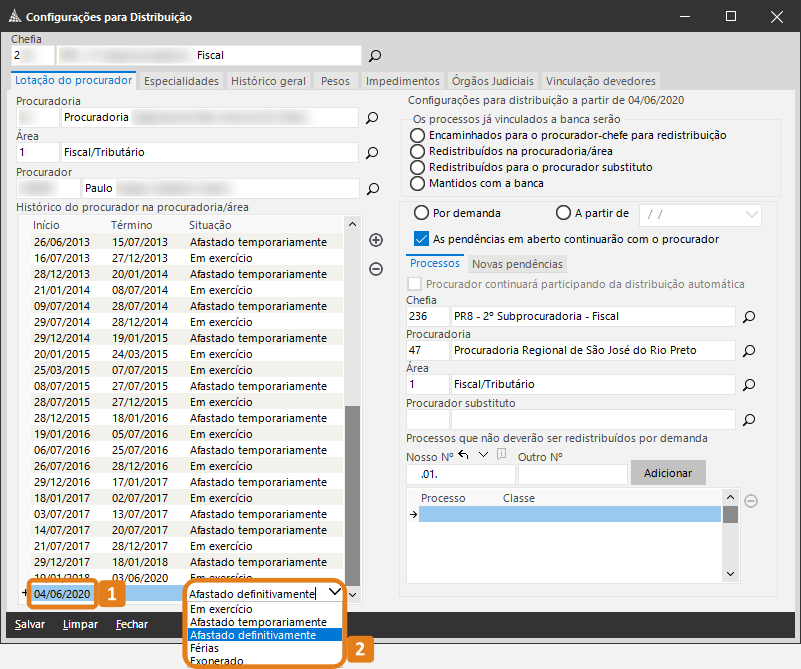Open the Procurador substituto search icon
Image resolution: width=801 pixels, height=669 pixels.
click(x=748, y=419)
